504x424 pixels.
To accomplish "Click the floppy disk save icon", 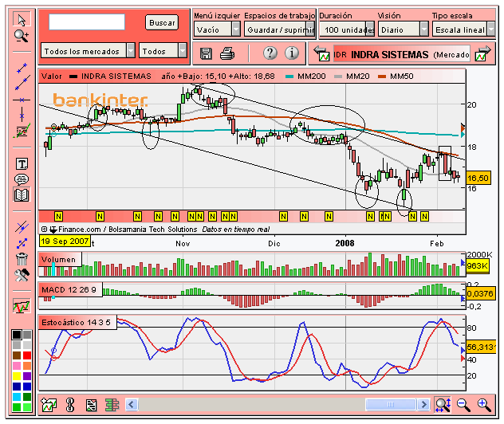I will click(x=206, y=53).
